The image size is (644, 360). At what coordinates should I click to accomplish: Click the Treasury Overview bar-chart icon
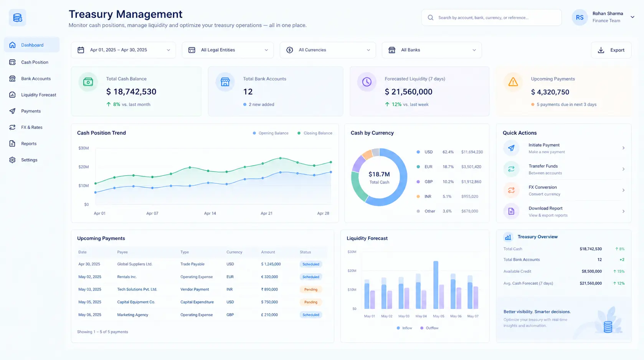508,237
